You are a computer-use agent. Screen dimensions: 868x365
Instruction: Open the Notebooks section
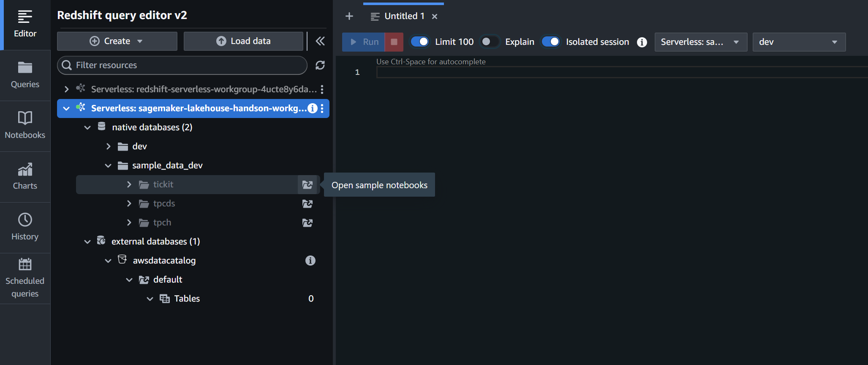pos(25,126)
